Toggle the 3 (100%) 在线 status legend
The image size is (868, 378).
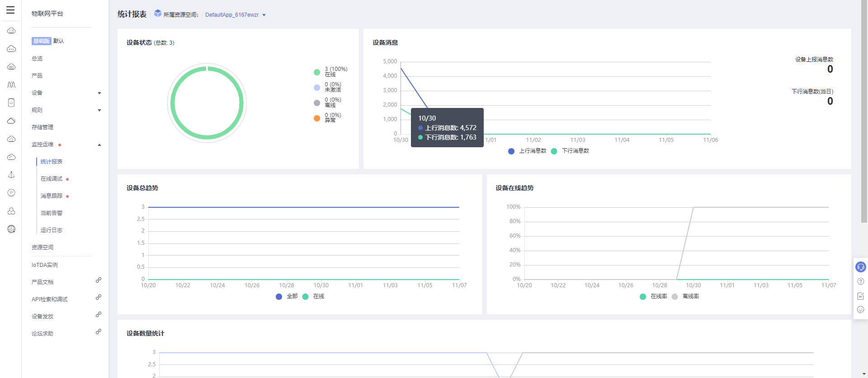pyautogui.click(x=331, y=72)
